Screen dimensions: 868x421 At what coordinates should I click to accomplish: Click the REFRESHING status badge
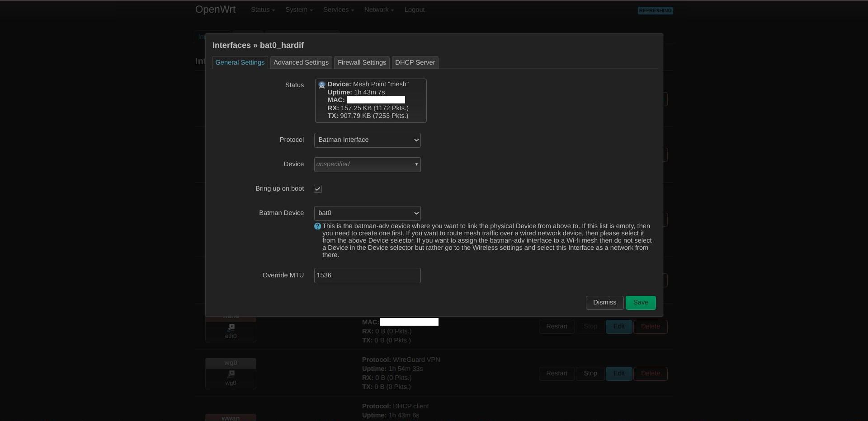[x=655, y=10]
